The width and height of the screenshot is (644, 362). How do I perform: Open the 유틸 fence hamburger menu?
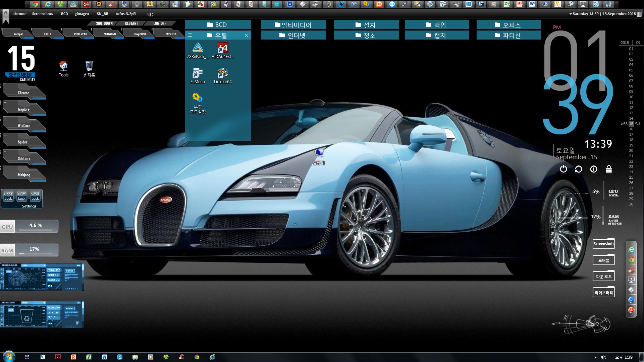pos(190,35)
